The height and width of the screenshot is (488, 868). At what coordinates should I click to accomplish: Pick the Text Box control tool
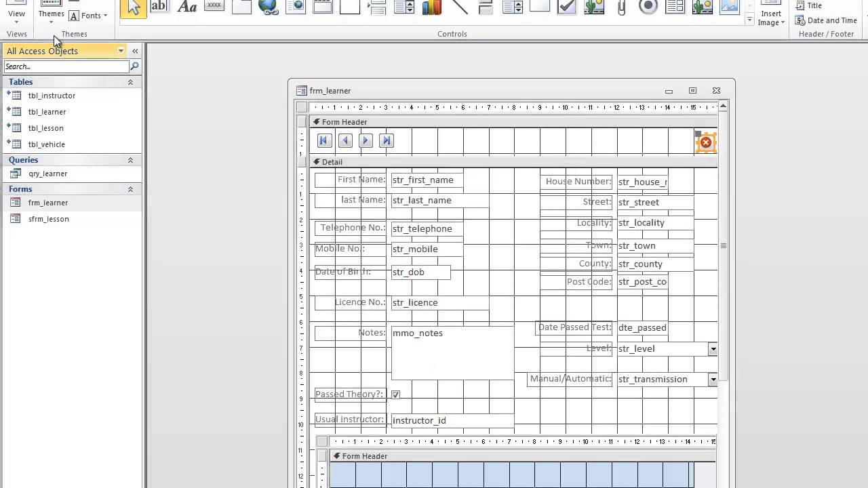pos(159,7)
